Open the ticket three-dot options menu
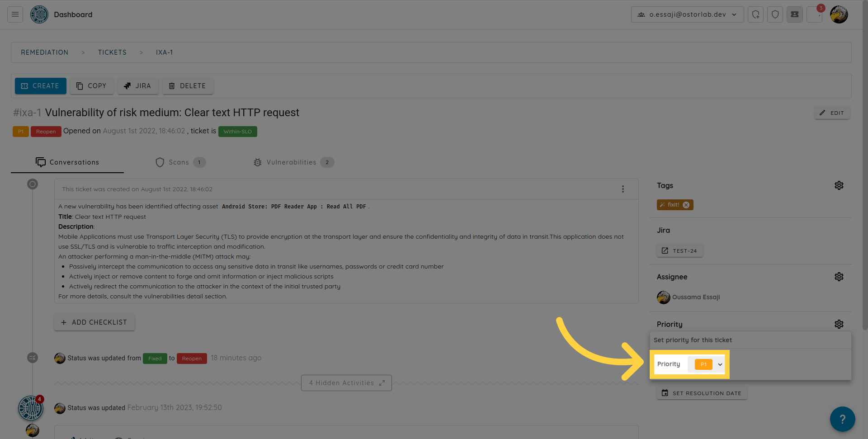This screenshot has width=868, height=439. pos(623,189)
